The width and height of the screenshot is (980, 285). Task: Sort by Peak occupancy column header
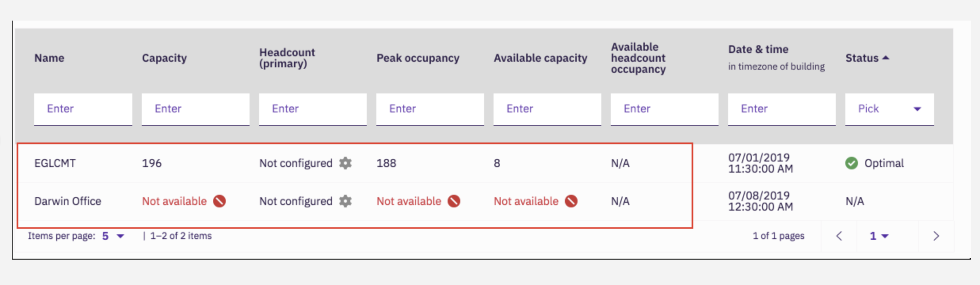click(x=418, y=58)
